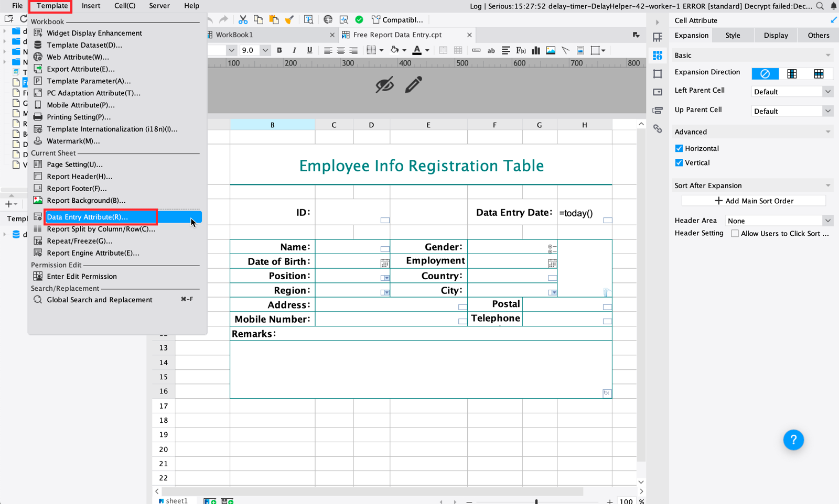Open the font color A dropdown arrow
The width and height of the screenshot is (839, 504).
[x=427, y=50]
